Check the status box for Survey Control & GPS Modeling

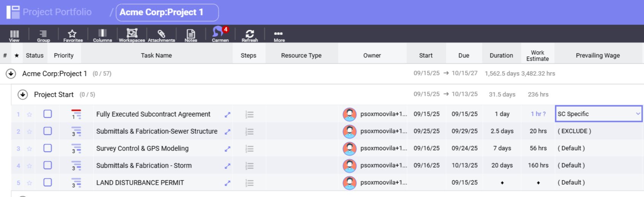tap(48, 148)
